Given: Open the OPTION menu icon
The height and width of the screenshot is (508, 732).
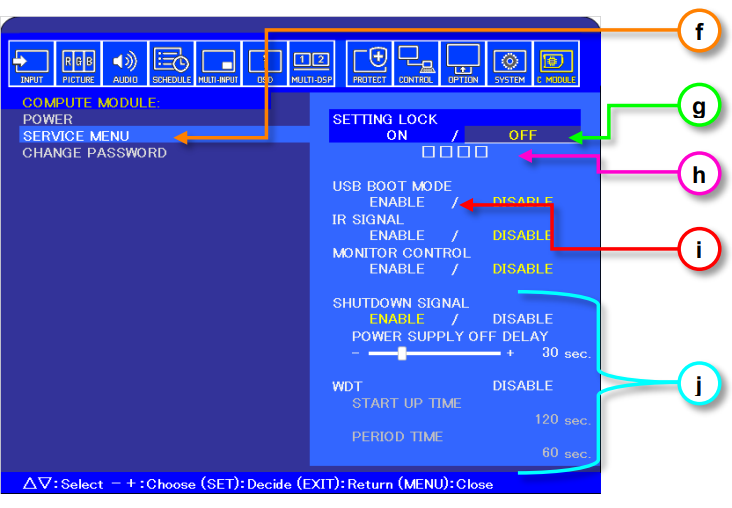Looking at the screenshot, I should pos(463,64).
